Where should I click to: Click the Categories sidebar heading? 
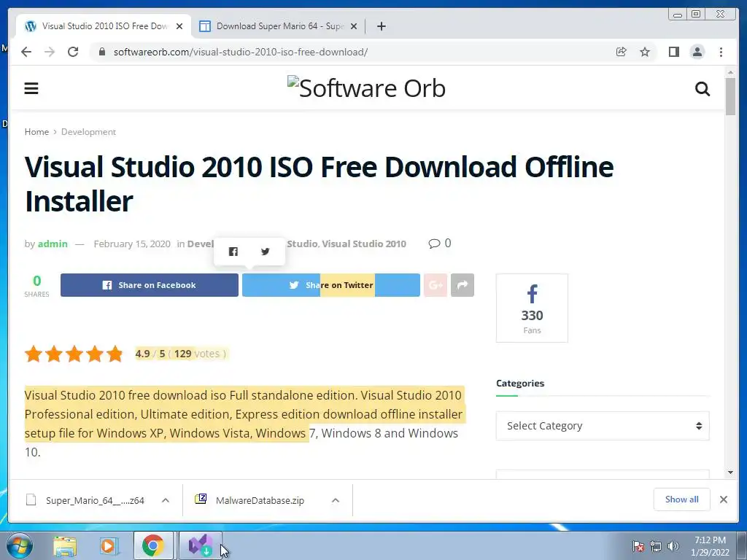[x=519, y=384]
